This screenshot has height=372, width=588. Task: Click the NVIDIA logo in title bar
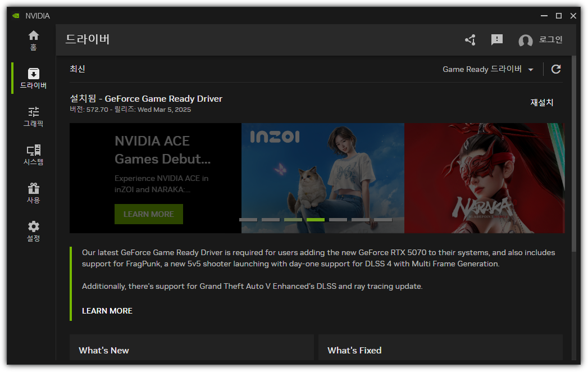click(x=16, y=16)
